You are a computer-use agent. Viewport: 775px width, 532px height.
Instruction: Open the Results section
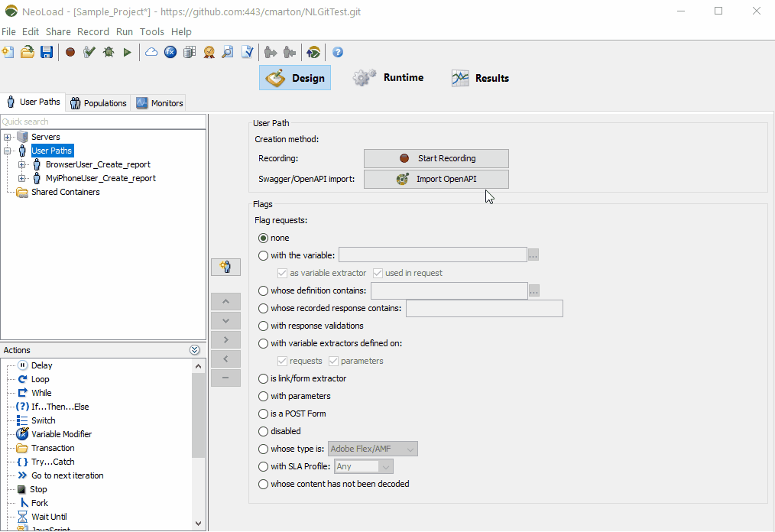coord(480,78)
